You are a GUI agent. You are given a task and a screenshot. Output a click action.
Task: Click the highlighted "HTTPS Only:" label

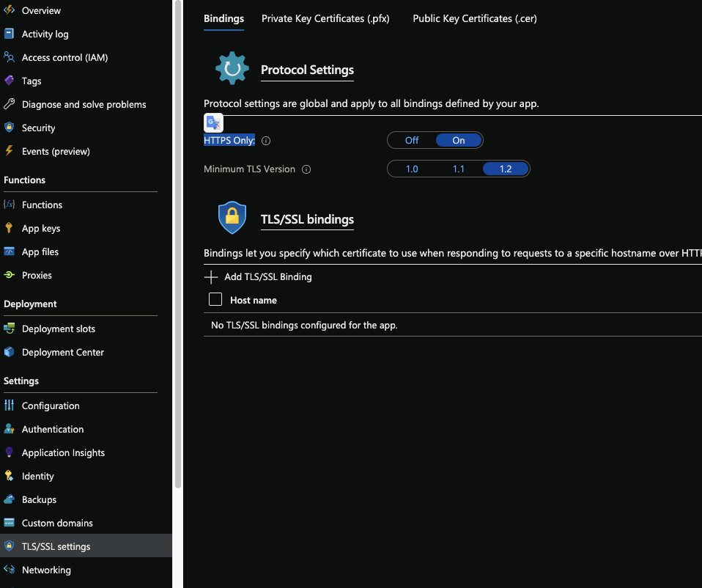[x=229, y=140]
